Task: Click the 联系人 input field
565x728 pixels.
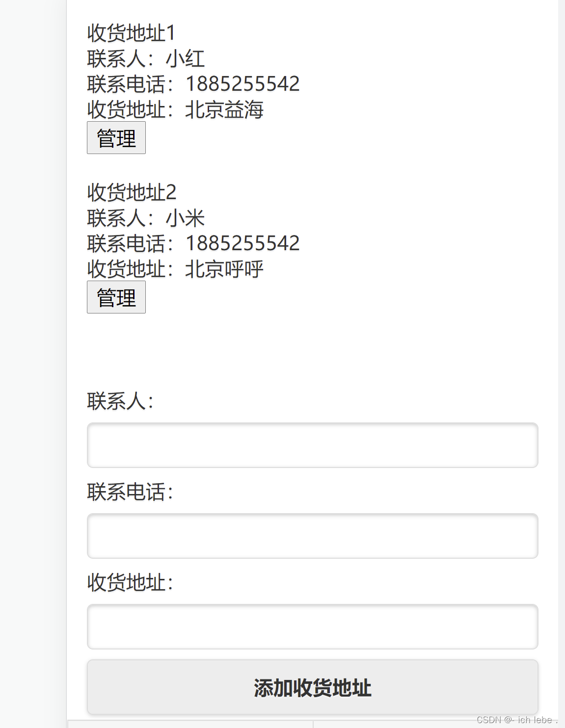Action: click(x=312, y=445)
